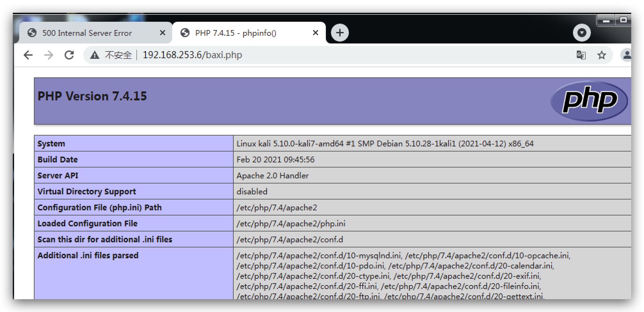The width and height of the screenshot is (644, 312).
Task: Select the Apache 2.0 Handler value
Action: pyautogui.click(x=273, y=175)
